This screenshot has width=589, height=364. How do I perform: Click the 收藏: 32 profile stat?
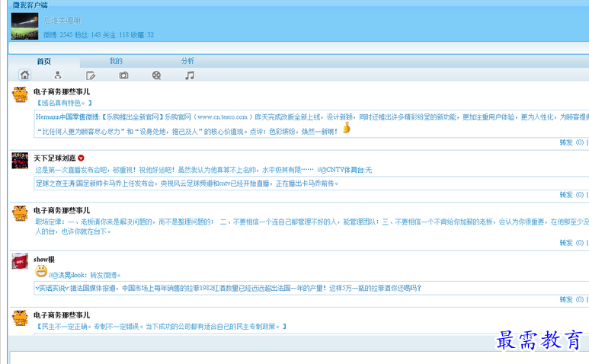point(142,35)
